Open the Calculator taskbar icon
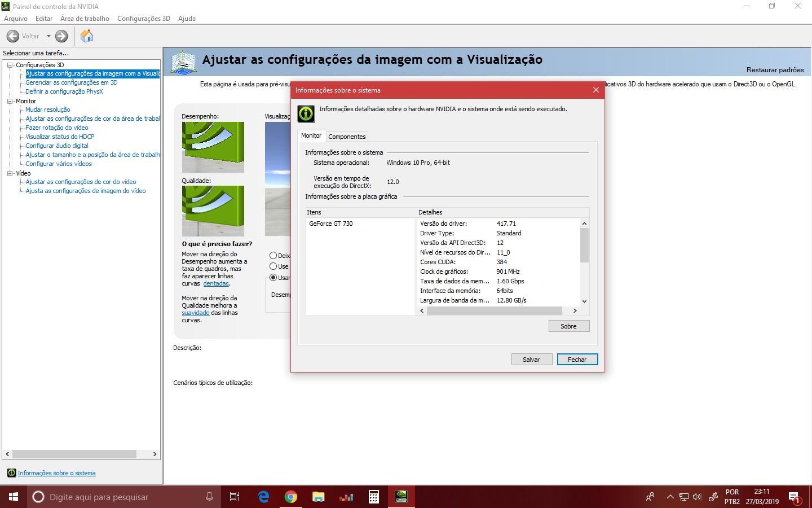This screenshot has width=812, height=508. 373,497
